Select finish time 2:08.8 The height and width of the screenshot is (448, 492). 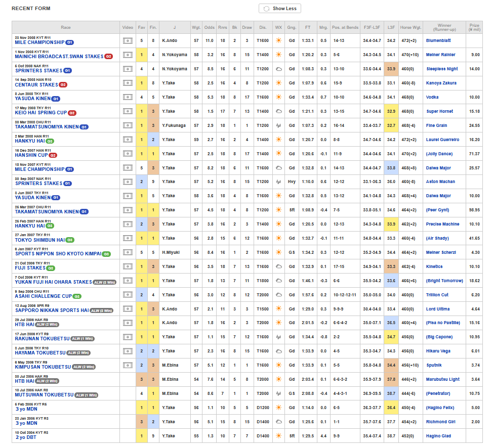click(308, 393)
